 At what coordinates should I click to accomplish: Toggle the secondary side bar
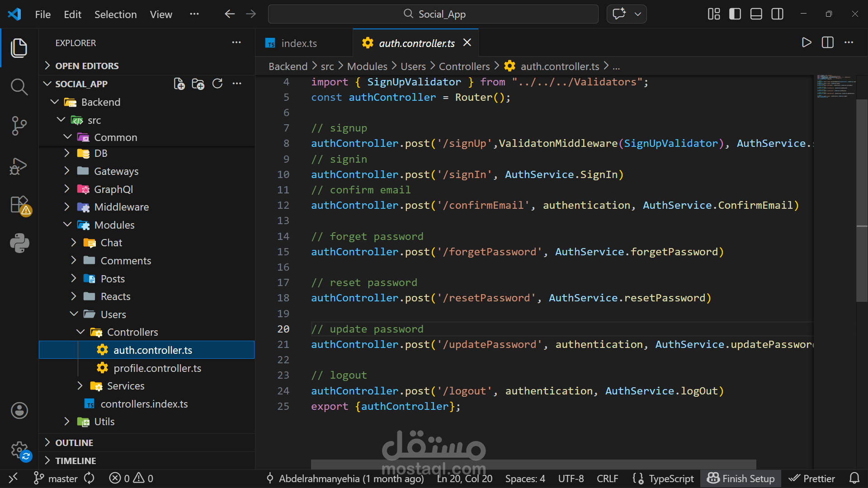[777, 14]
